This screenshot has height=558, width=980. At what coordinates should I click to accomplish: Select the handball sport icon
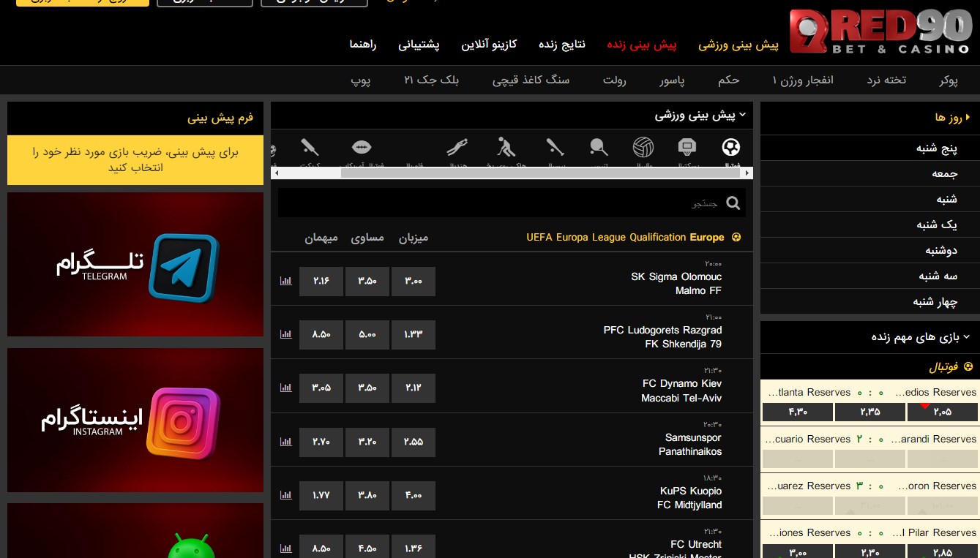click(x=457, y=148)
